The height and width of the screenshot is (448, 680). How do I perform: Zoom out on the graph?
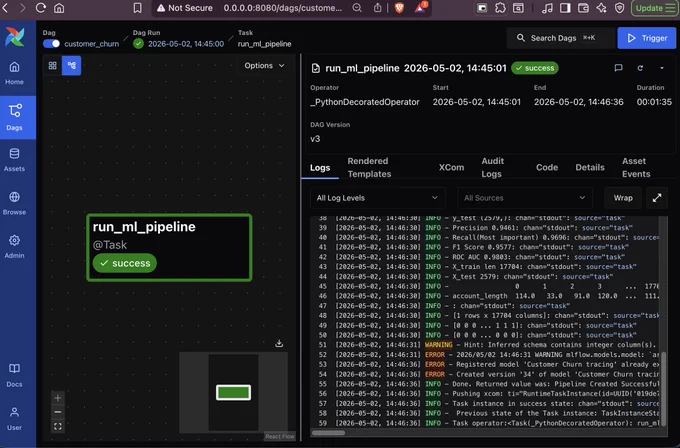[58, 412]
